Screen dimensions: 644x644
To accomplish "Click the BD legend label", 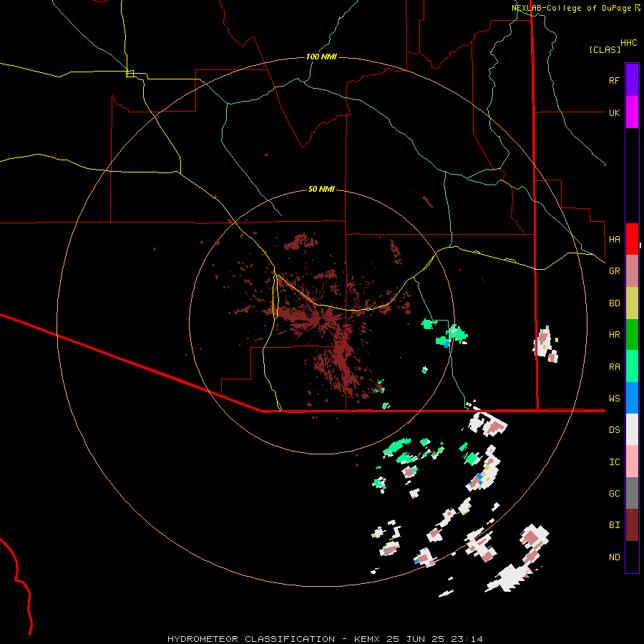I will click(614, 303).
